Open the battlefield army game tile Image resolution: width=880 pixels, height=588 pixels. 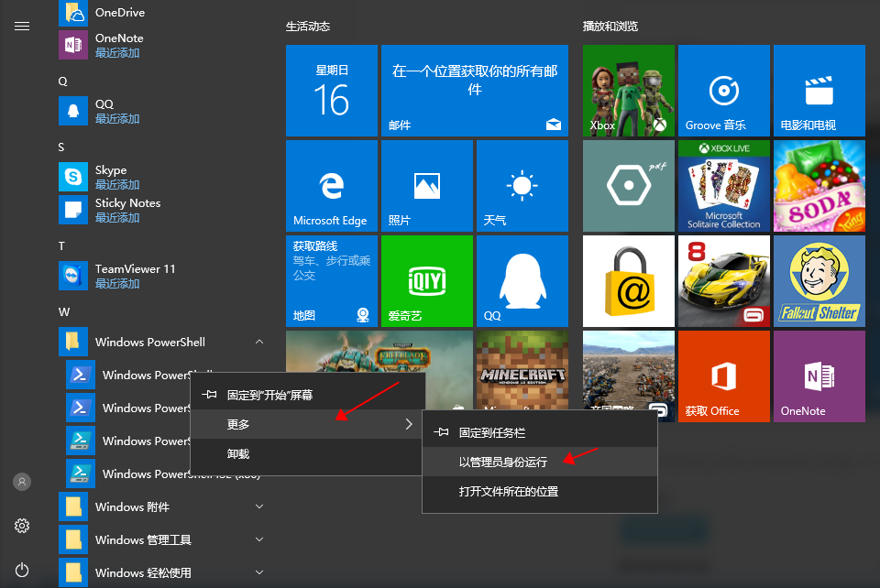pos(629,370)
